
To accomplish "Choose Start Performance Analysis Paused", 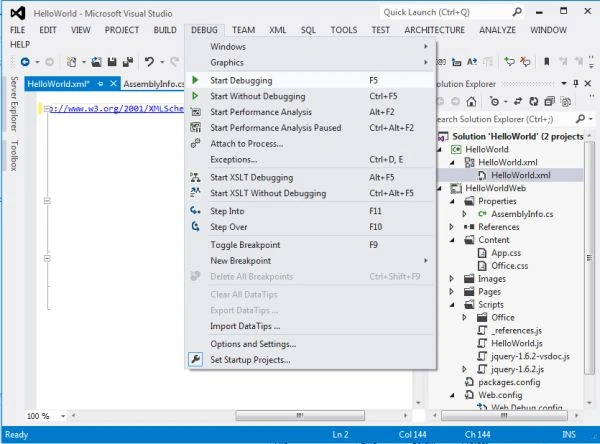I will click(x=311, y=127).
